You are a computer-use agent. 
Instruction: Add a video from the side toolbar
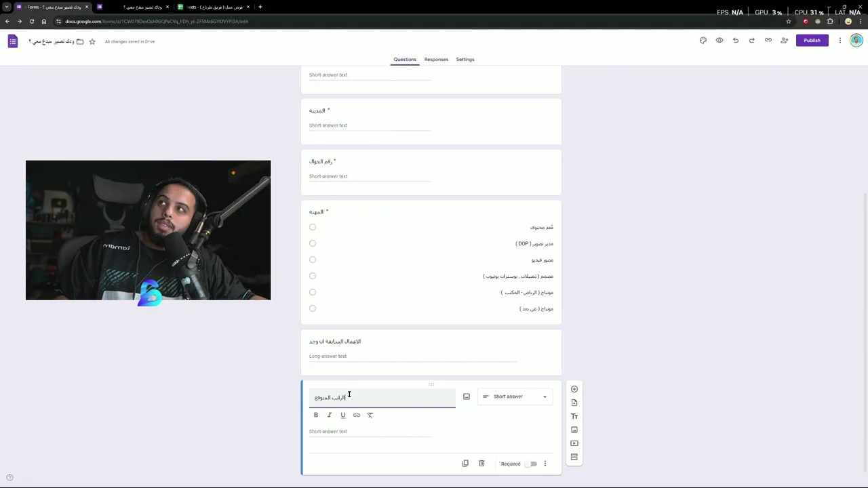tap(574, 443)
